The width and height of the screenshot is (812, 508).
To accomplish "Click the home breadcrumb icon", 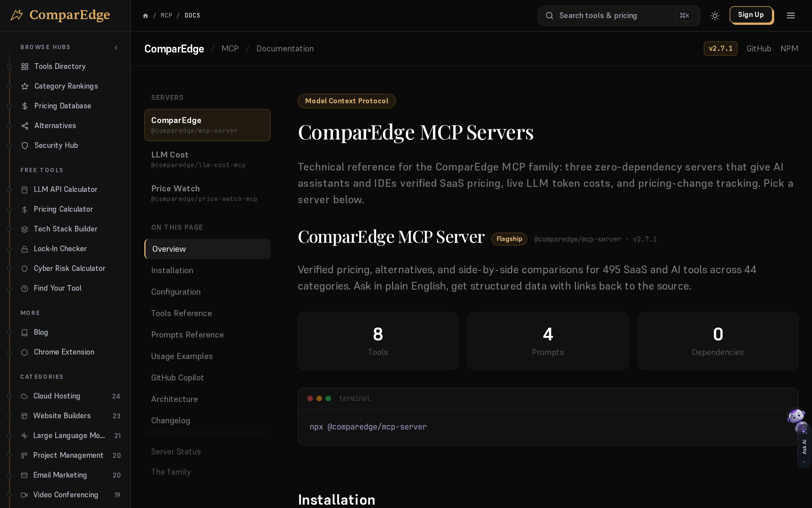I will pos(145,16).
